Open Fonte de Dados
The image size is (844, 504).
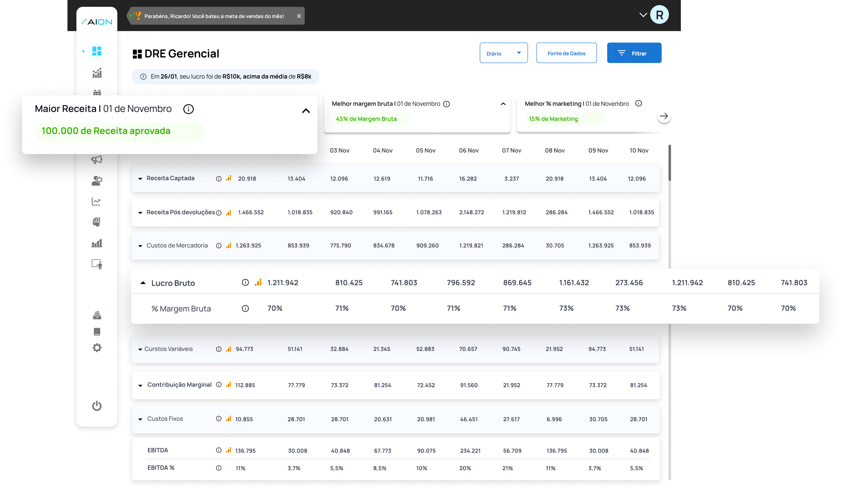(x=566, y=53)
